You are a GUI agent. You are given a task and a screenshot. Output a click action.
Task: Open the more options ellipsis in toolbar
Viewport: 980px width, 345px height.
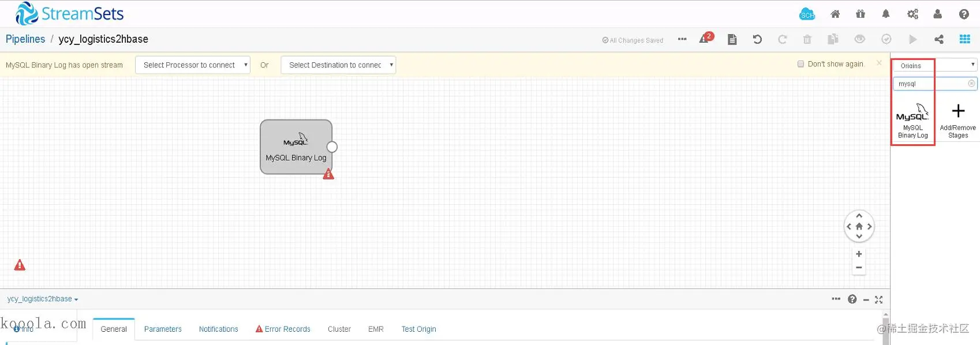click(x=682, y=39)
